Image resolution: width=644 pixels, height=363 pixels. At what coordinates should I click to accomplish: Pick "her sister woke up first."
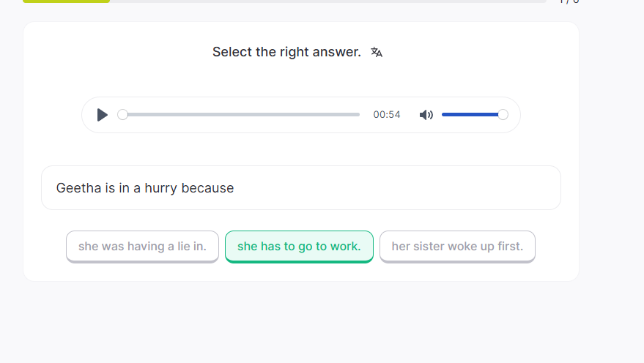point(457,247)
